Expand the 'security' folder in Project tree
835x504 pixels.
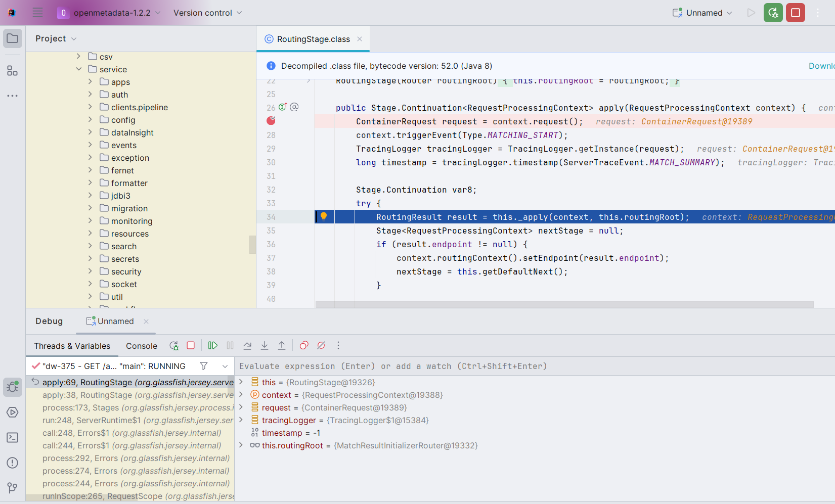(x=90, y=271)
